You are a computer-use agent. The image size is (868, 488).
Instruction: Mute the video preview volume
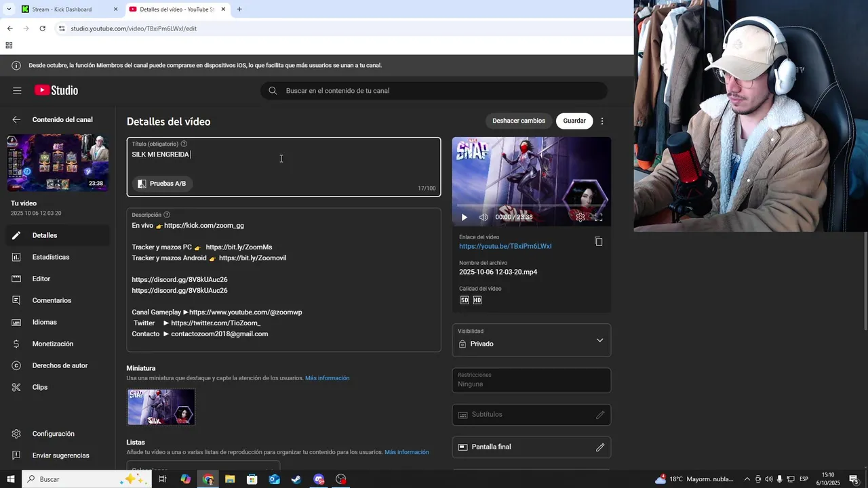click(484, 217)
